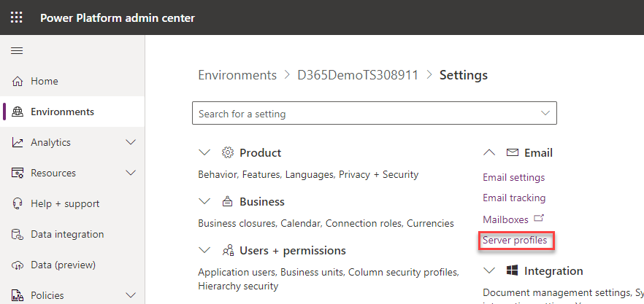Click Business closures, Calendar description text

click(326, 224)
